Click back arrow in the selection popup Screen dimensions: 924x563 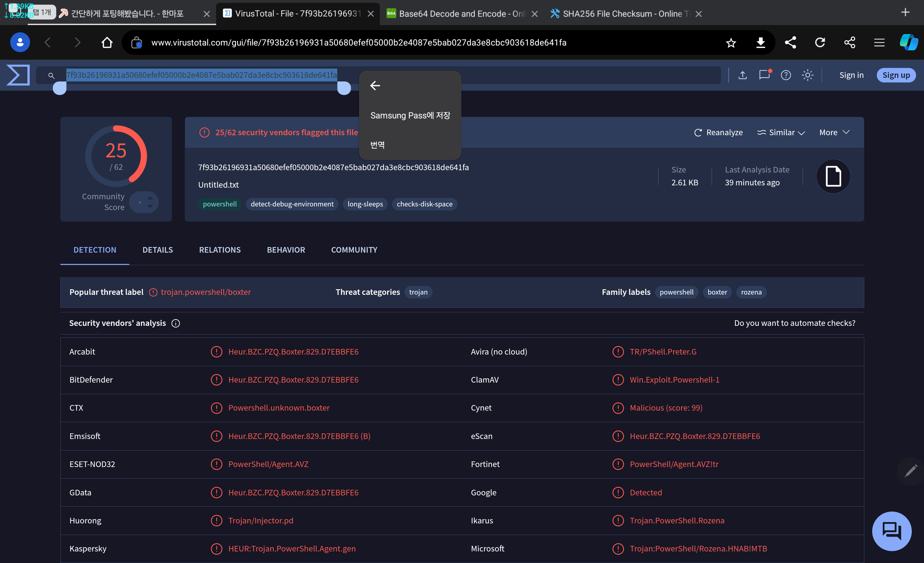point(375,85)
